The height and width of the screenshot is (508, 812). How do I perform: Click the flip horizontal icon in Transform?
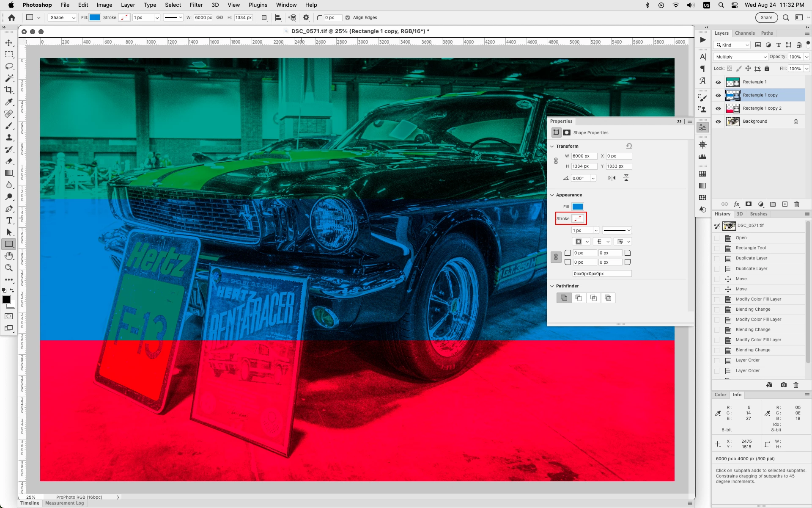(612, 178)
